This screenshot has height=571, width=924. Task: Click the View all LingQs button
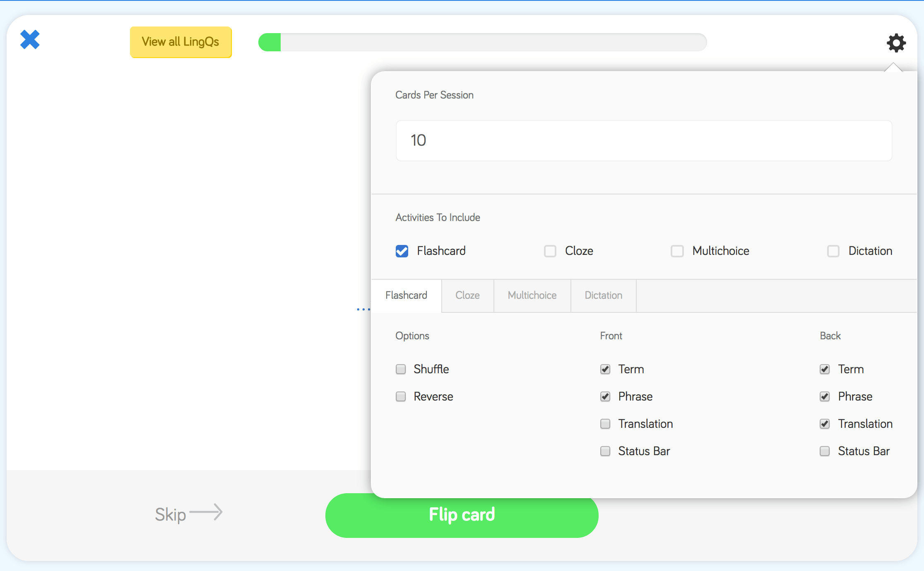click(x=180, y=42)
